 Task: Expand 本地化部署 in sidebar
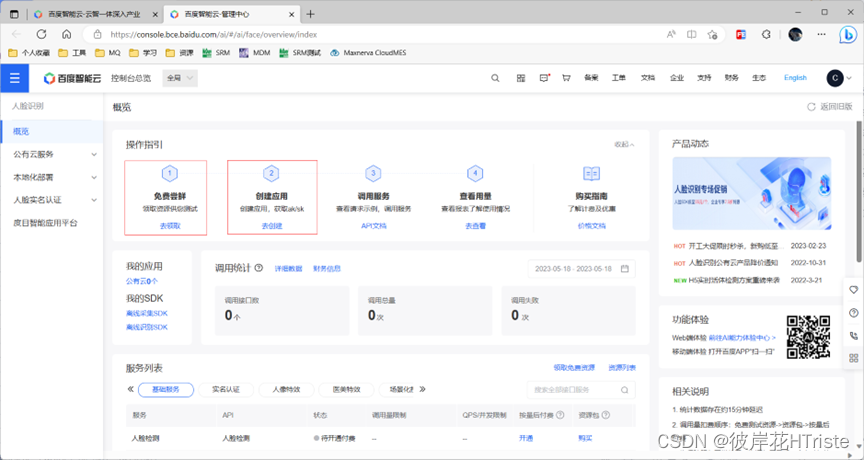[52, 177]
